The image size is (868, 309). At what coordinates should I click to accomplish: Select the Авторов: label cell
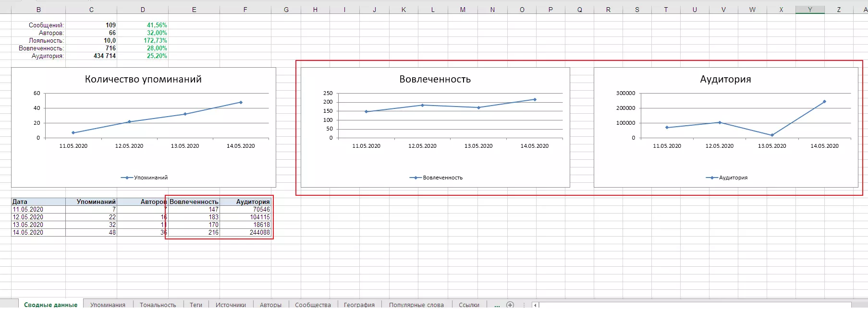[38, 33]
